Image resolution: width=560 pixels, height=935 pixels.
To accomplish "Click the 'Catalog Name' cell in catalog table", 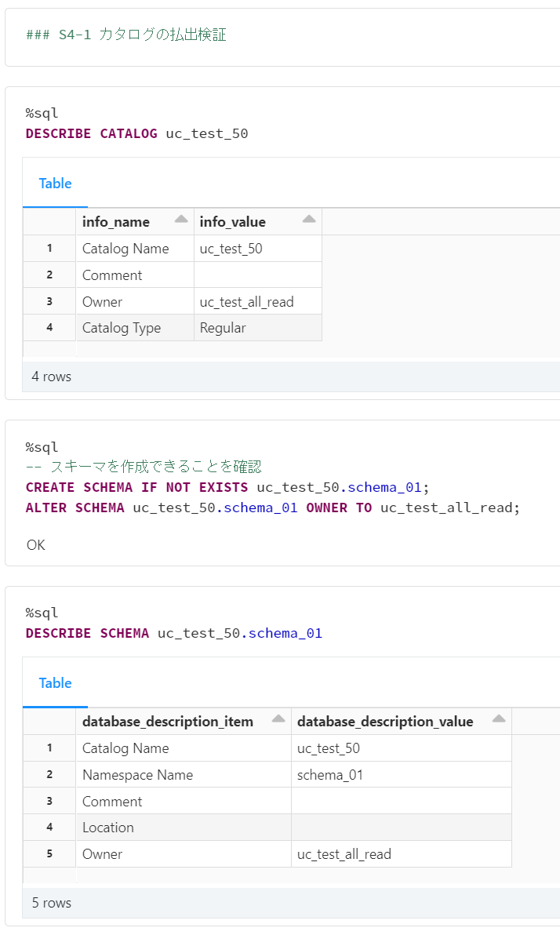I will pyautogui.click(x=135, y=249).
